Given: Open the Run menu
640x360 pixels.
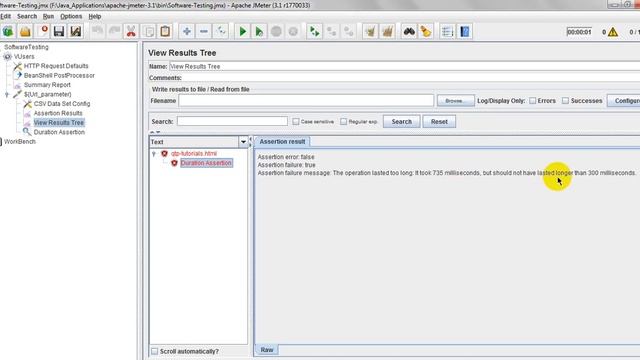Looking at the screenshot, I should click(48, 16).
